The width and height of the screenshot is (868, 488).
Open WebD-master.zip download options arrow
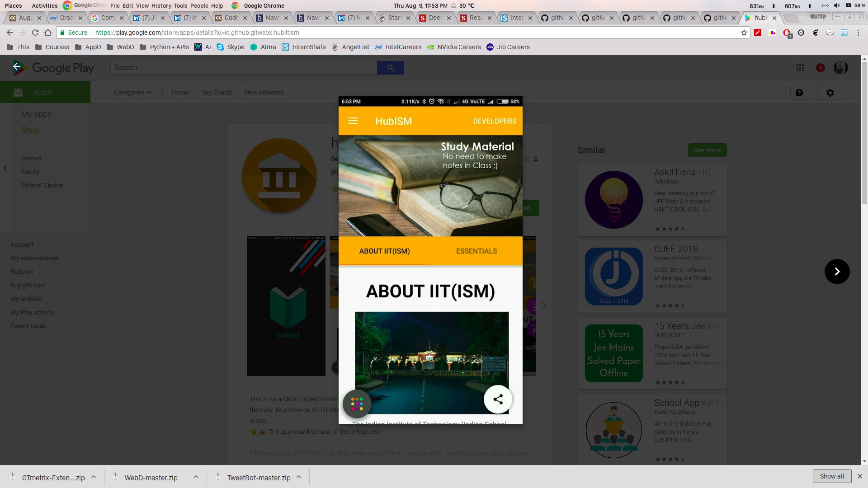coord(196,477)
